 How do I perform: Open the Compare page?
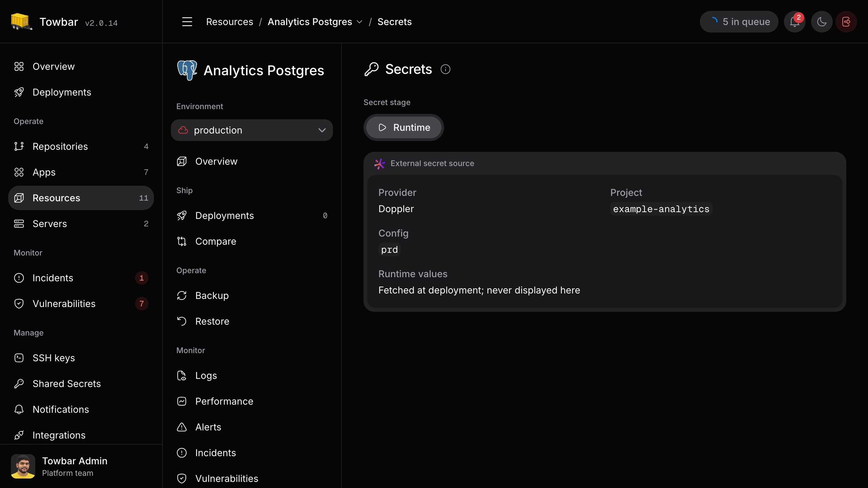coord(252,241)
